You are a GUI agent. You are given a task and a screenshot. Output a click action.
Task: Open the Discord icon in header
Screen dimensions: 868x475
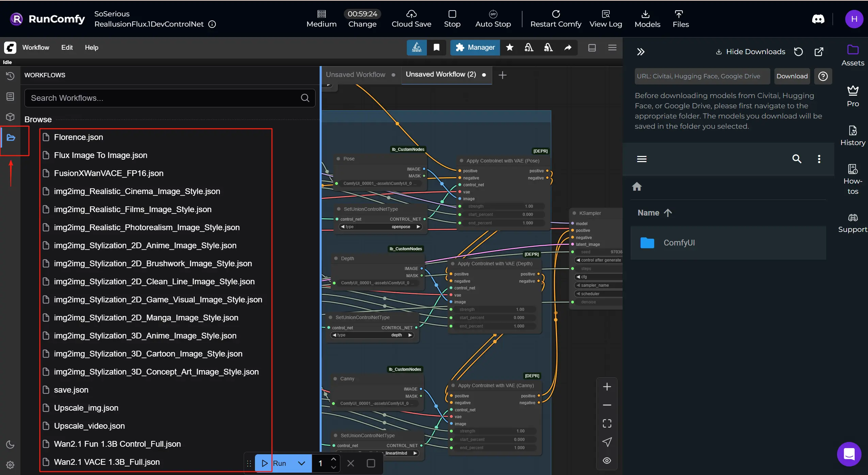pos(818,19)
